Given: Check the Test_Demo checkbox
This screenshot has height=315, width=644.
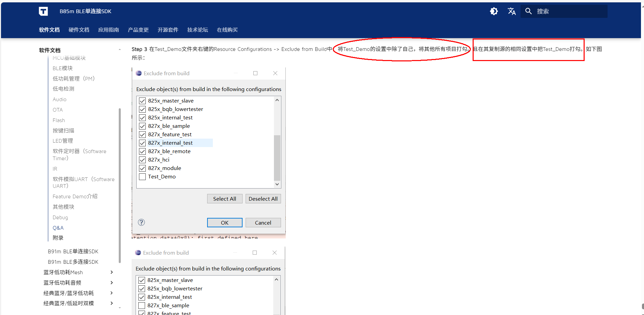Looking at the screenshot, I should coord(142,177).
